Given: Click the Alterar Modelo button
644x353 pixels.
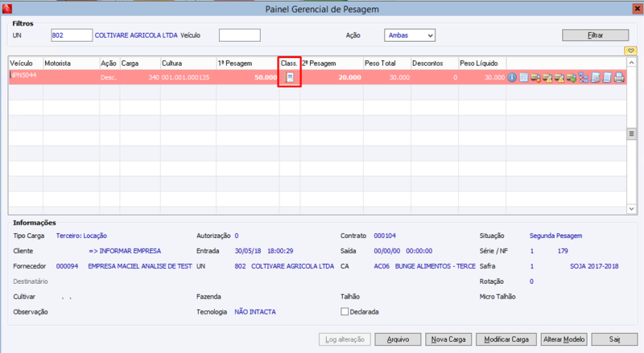Looking at the screenshot, I should coord(564,339).
